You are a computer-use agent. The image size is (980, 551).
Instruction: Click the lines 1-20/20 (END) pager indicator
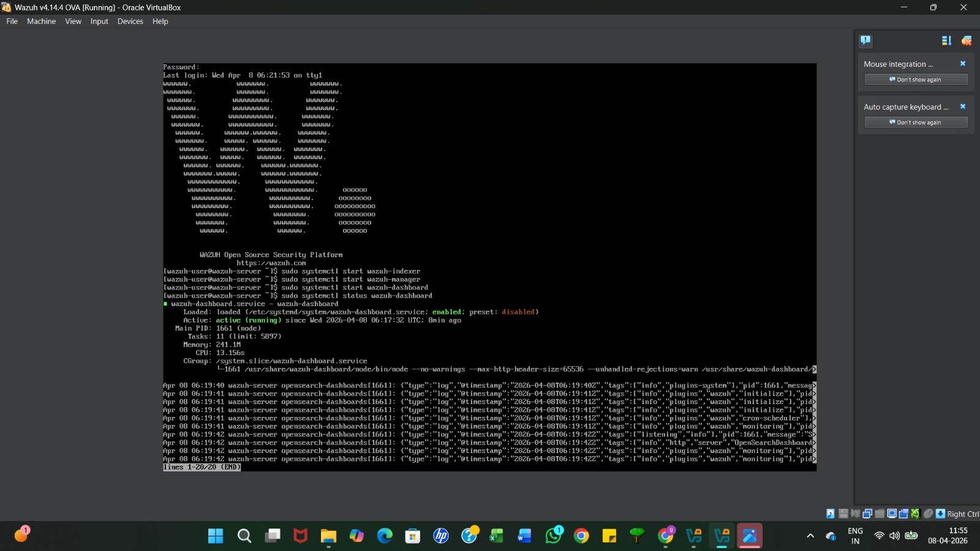tap(202, 467)
